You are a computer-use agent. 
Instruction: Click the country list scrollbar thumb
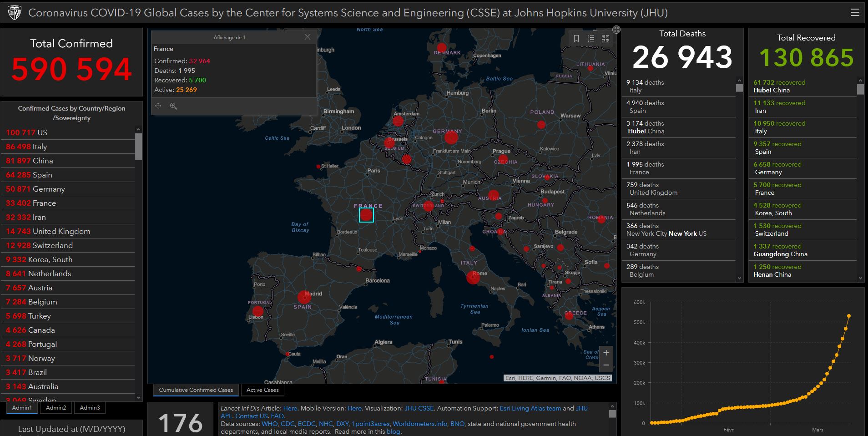click(139, 147)
